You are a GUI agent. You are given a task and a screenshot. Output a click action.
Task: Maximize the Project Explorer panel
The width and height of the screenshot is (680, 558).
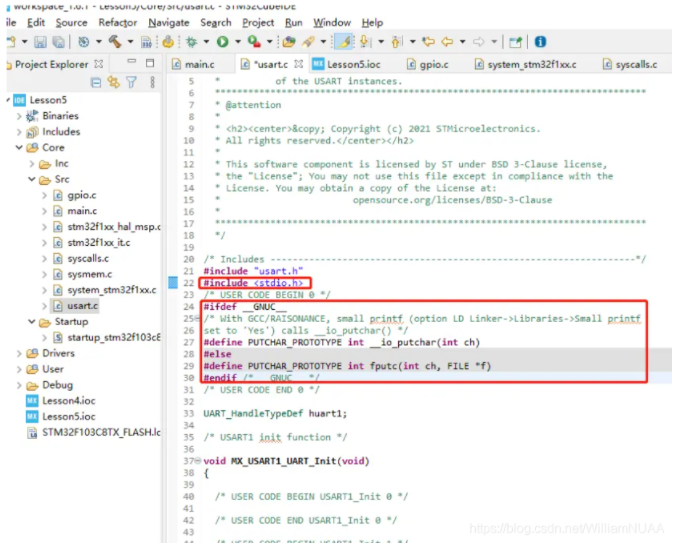coord(150,63)
